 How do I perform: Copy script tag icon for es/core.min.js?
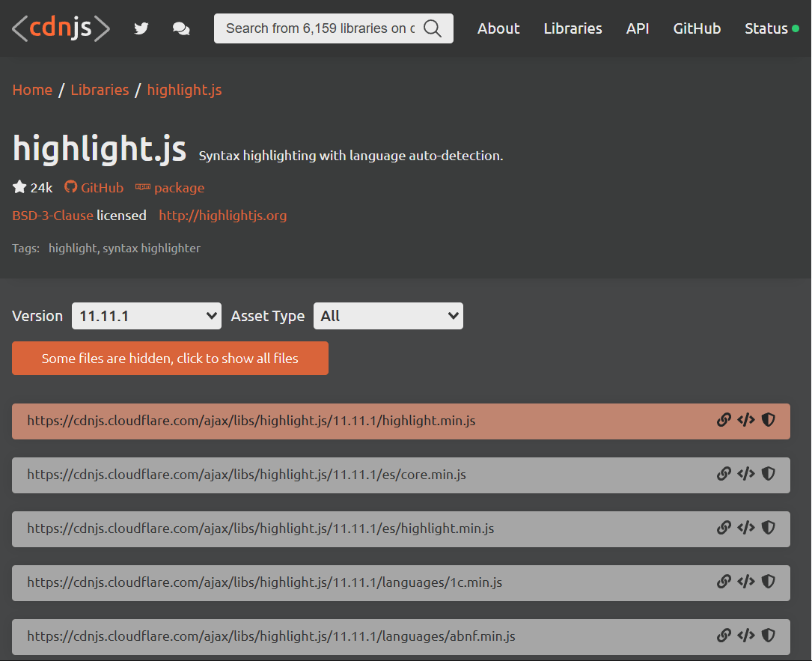[x=745, y=474]
